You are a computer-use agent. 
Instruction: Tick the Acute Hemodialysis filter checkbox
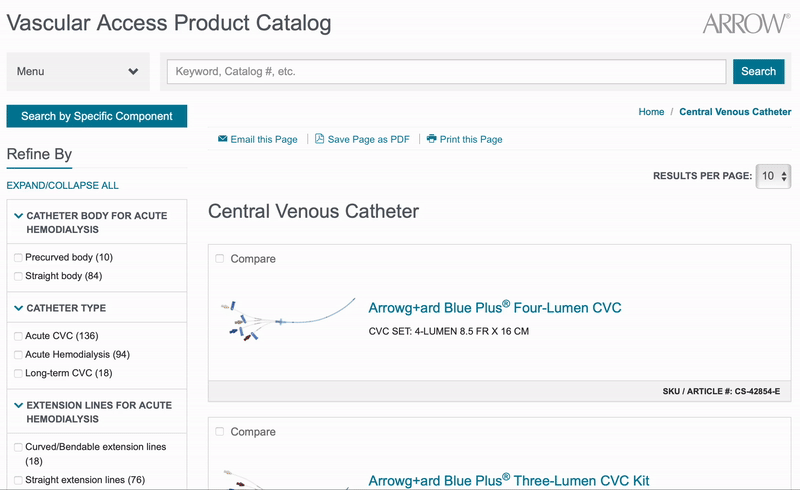click(18, 355)
